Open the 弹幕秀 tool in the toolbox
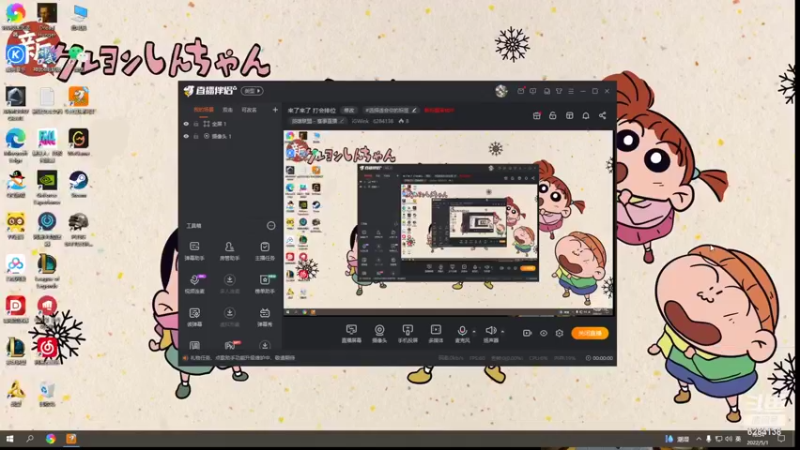Viewport: 800px width, 450px height. click(x=265, y=316)
